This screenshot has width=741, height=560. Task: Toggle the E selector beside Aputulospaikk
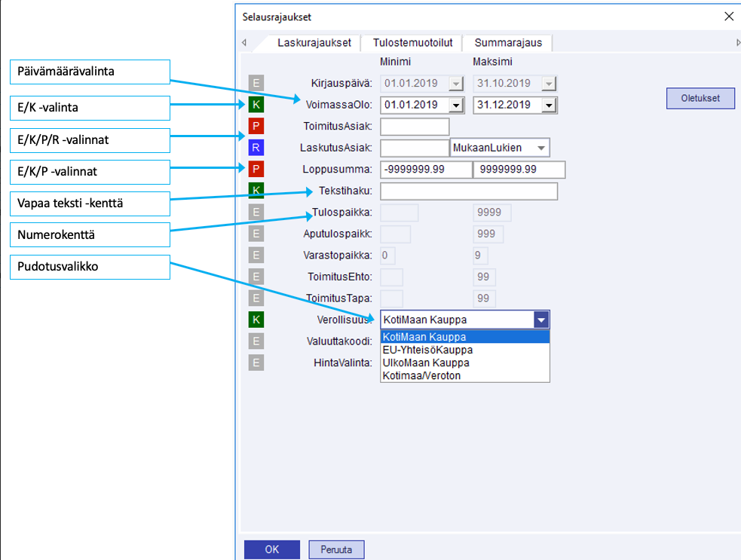pyautogui.click(x=256, y=234)
